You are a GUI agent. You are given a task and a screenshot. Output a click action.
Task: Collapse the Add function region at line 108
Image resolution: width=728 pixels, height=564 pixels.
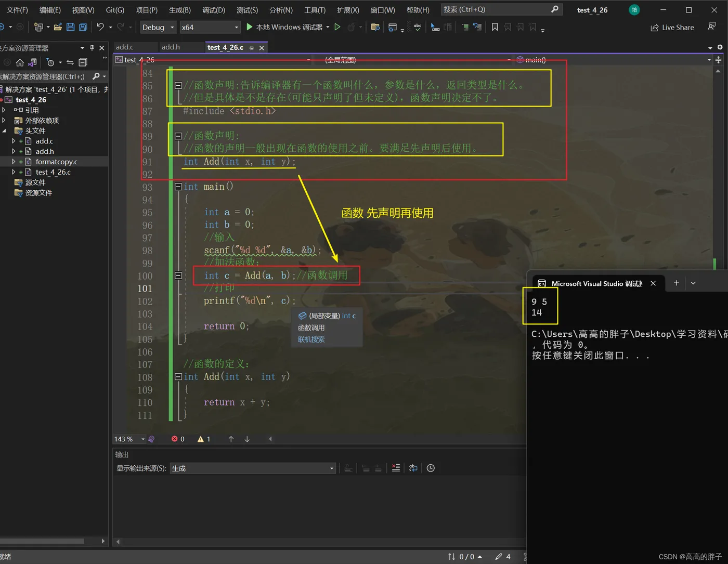coord(178,376)
